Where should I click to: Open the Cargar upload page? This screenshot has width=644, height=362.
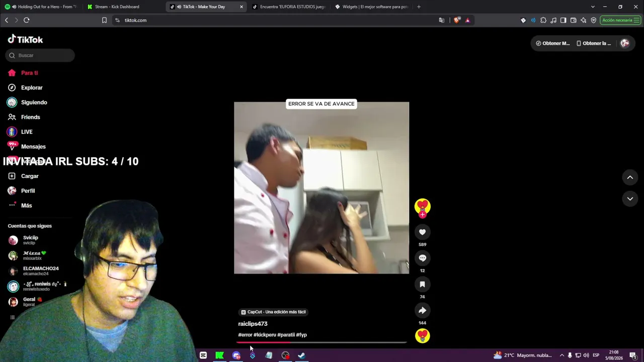tap(30, 176)
